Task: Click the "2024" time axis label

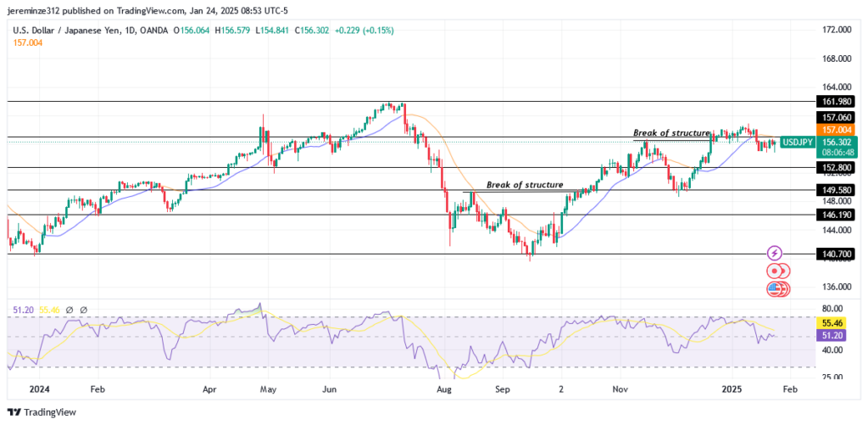Action: [39, 389]
